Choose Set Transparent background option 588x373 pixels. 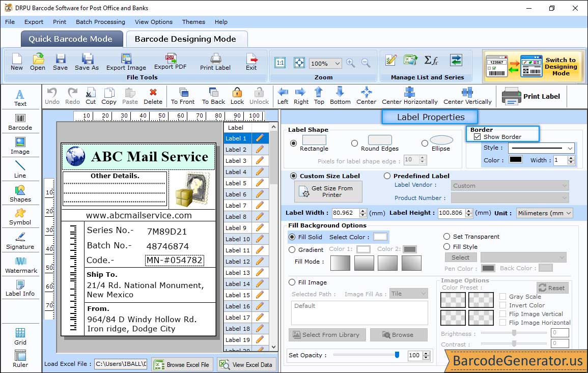pos(446,237)
